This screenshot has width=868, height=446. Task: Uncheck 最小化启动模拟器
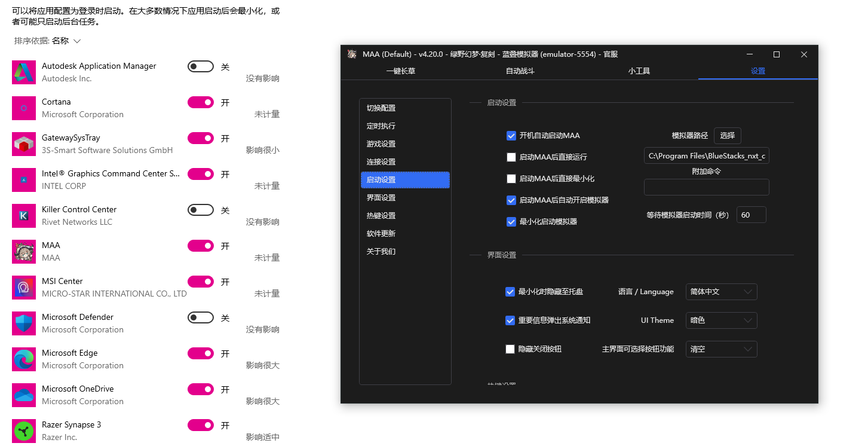coord(511,222)
